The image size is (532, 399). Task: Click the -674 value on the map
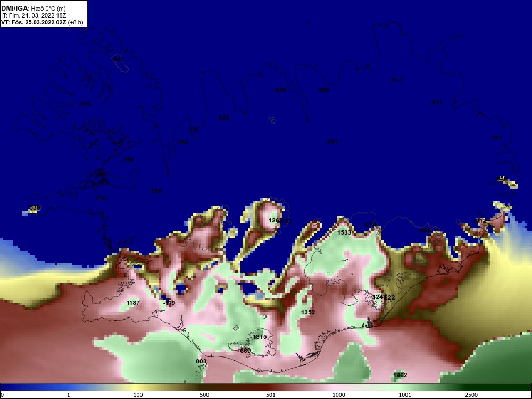pos(370,225)
